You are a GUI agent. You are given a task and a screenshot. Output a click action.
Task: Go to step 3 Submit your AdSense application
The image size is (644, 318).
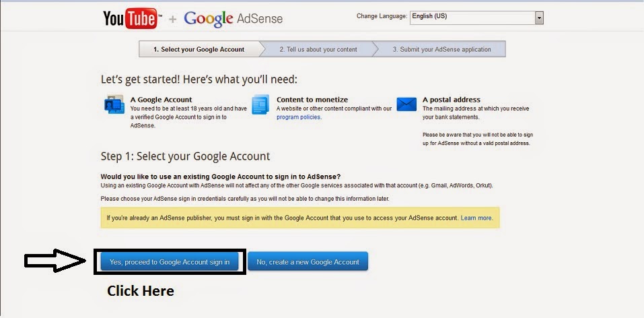tap(441, 49)
